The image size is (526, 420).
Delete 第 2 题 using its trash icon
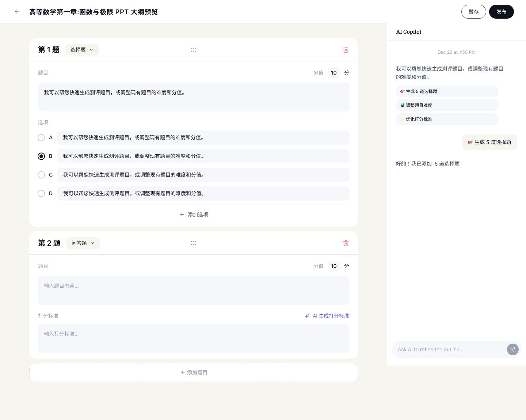click(x=346, y=243)
